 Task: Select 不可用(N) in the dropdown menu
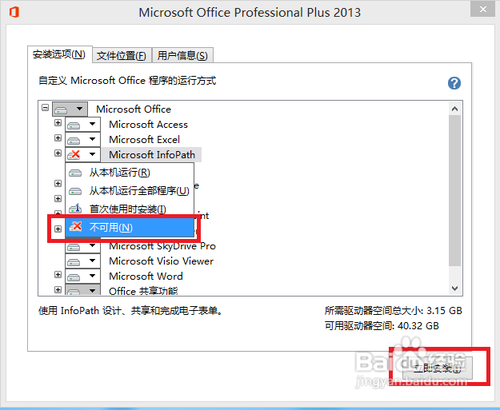click(x=129, y=227)
